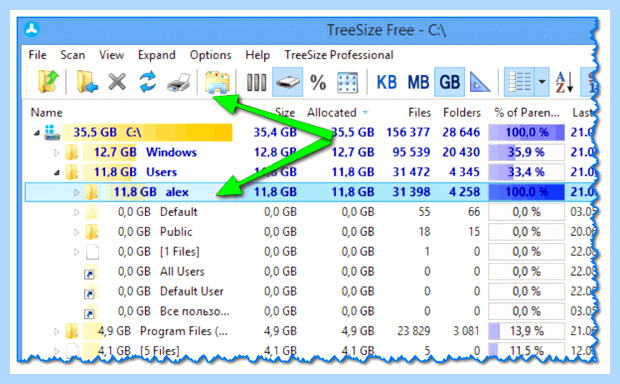Open the View menu

pyautogui.click(x=111, y=55)
